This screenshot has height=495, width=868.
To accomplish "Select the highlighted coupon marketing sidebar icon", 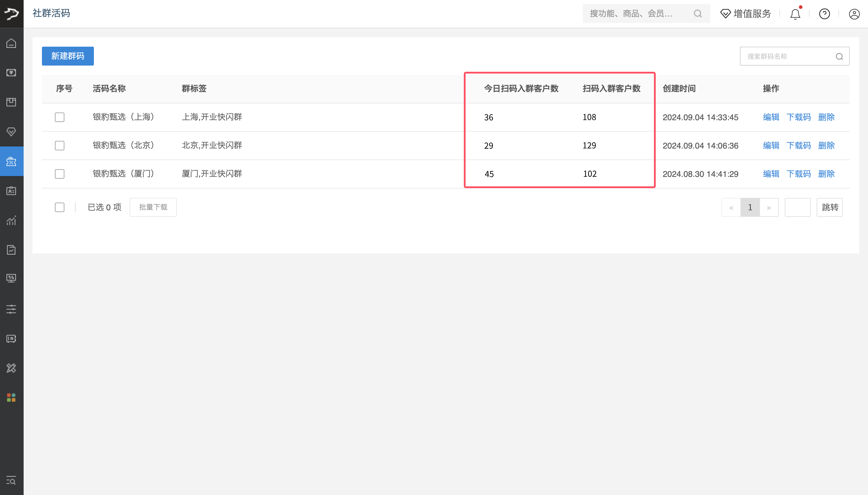I will (x=11, y=161).
